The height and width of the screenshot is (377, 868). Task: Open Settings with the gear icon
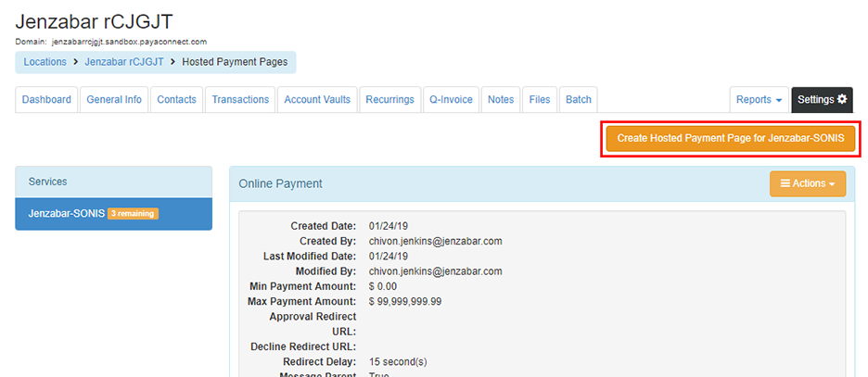[822, 99]
